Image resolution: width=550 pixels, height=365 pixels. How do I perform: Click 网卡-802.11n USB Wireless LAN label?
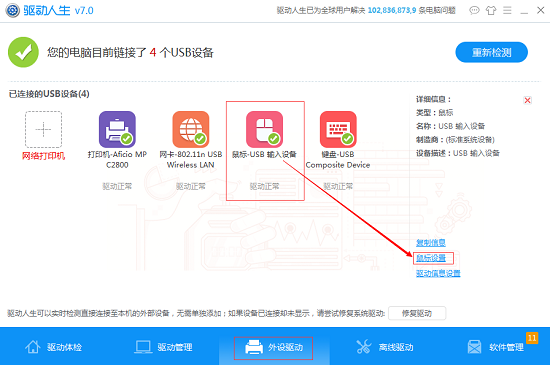tap(191, 160)
